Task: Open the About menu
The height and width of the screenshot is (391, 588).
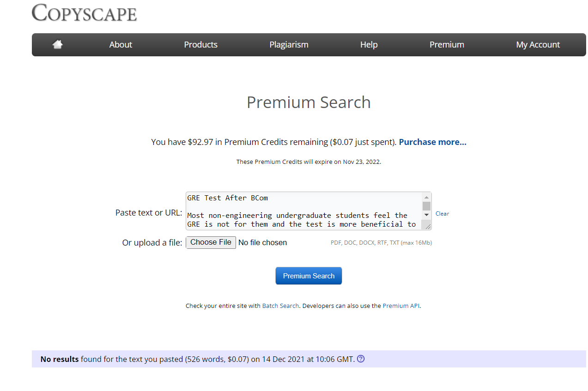Action: (x=121, y=45)
